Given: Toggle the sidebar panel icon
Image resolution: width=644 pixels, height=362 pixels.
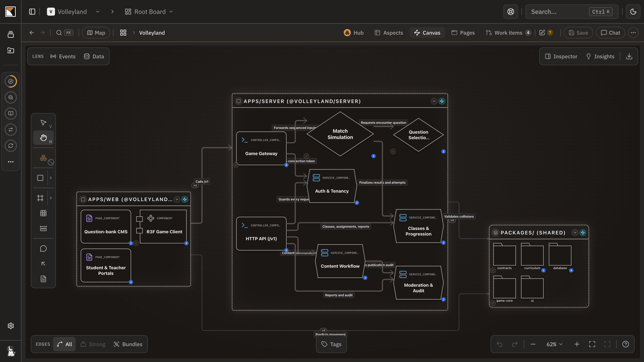Looking at the screenshot, I should pos(32,12).
